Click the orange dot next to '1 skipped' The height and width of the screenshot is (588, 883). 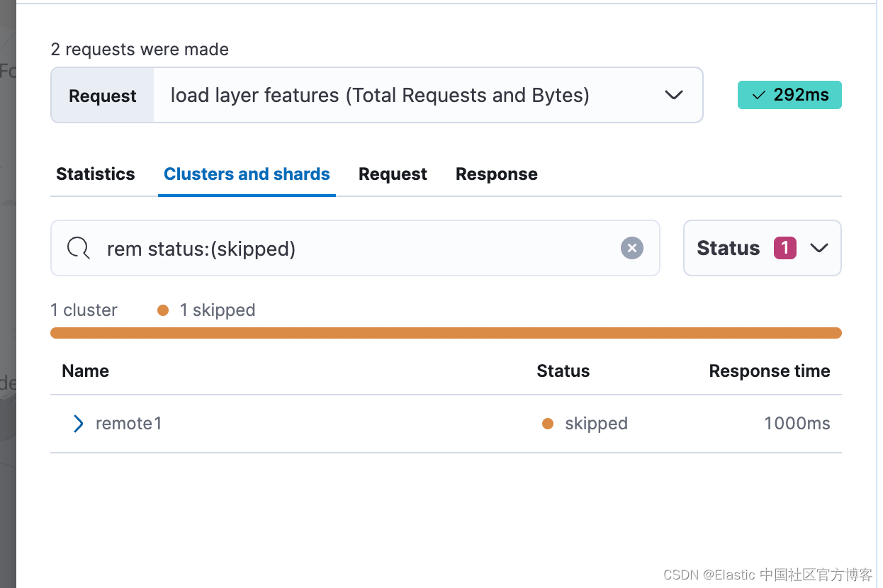(x=162, y=310)
